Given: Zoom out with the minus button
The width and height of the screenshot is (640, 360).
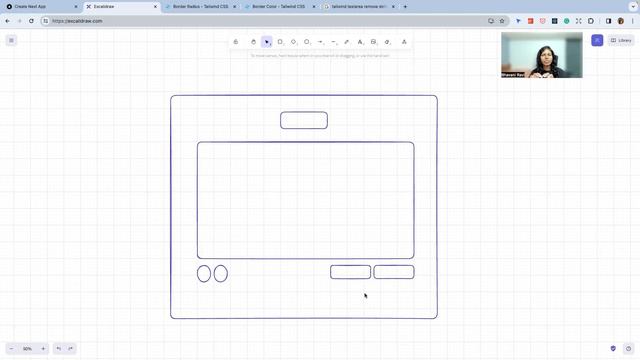Looking at the screenshot, I should pos(11,349).
